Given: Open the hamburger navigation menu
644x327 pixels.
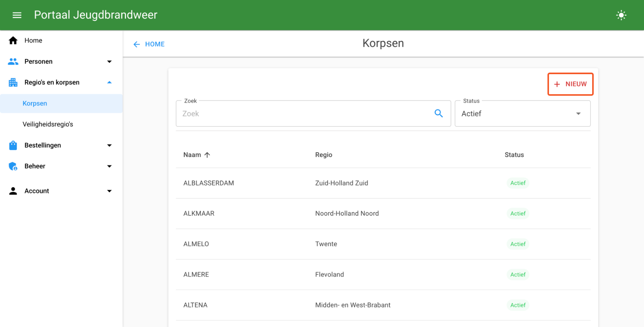Looking at the screenshot, I should 17,15.
